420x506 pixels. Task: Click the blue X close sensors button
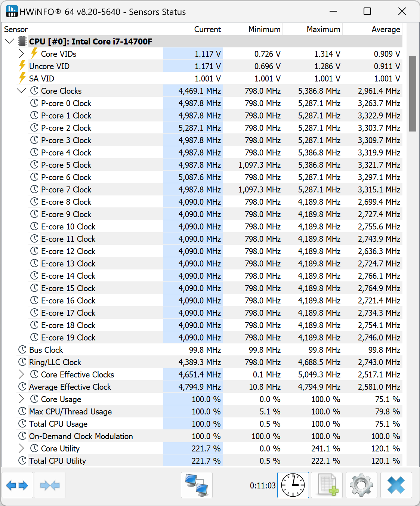tap(396, 485)
